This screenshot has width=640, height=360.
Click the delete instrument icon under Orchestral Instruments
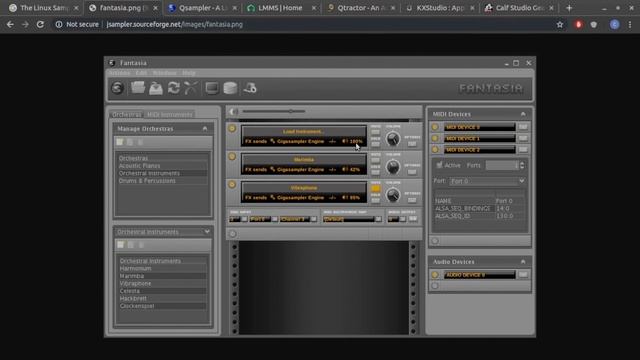coord(141,245)
